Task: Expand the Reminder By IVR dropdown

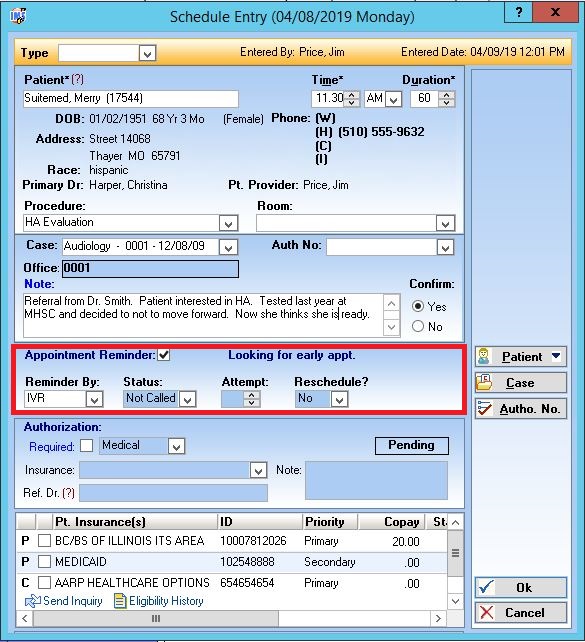Action: (94, 399)
